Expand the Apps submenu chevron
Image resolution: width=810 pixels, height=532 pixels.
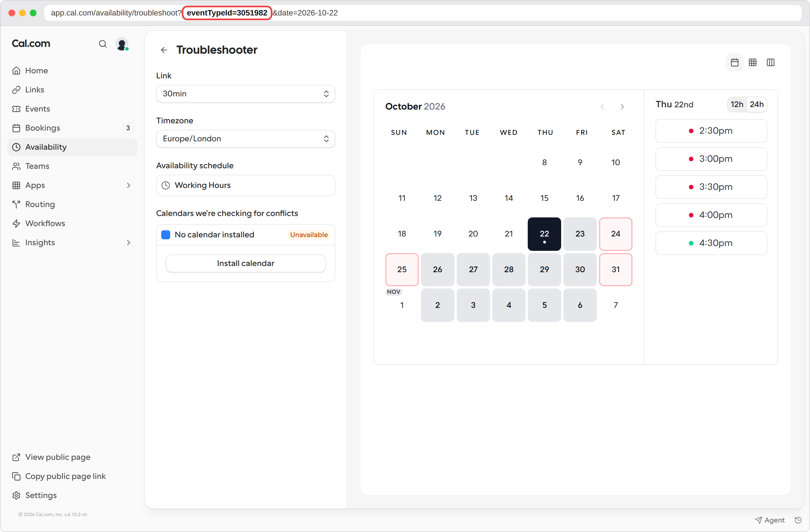tap(128, 185)
